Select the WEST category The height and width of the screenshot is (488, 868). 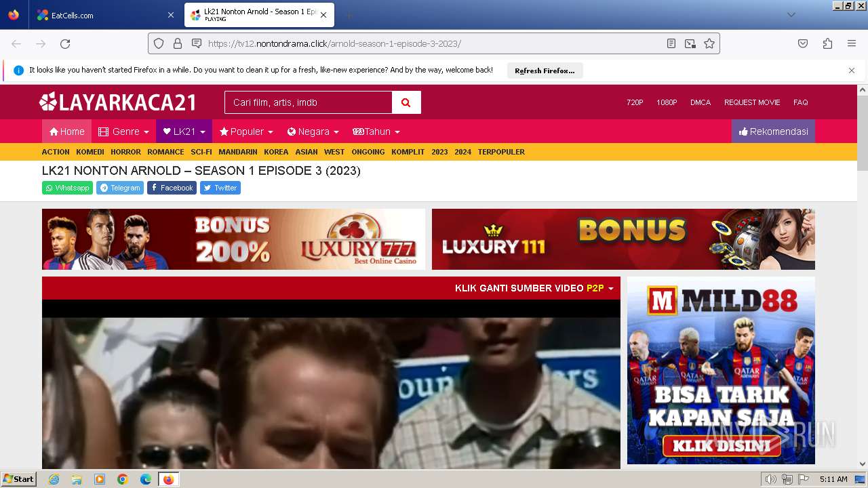334,152
